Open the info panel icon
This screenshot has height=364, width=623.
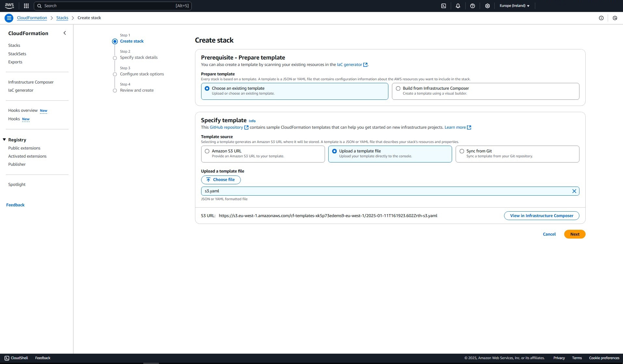(601, 18)
